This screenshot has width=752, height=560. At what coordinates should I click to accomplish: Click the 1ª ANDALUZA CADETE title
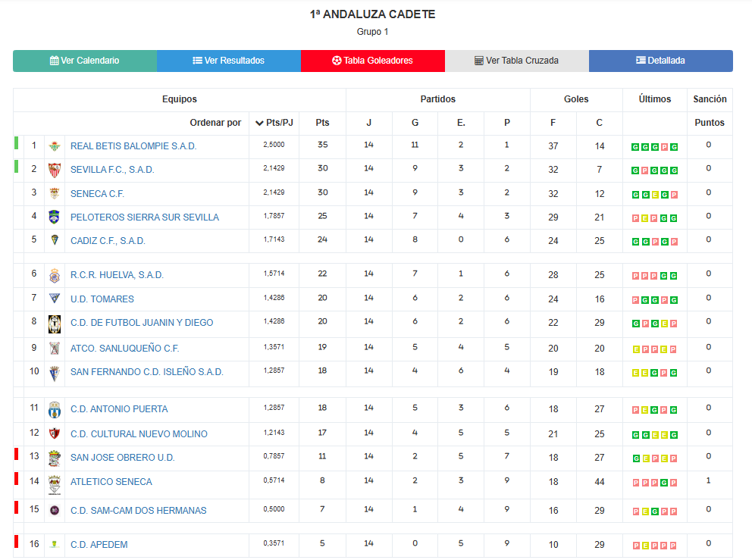pyautogui.click(x=373, y=14)
